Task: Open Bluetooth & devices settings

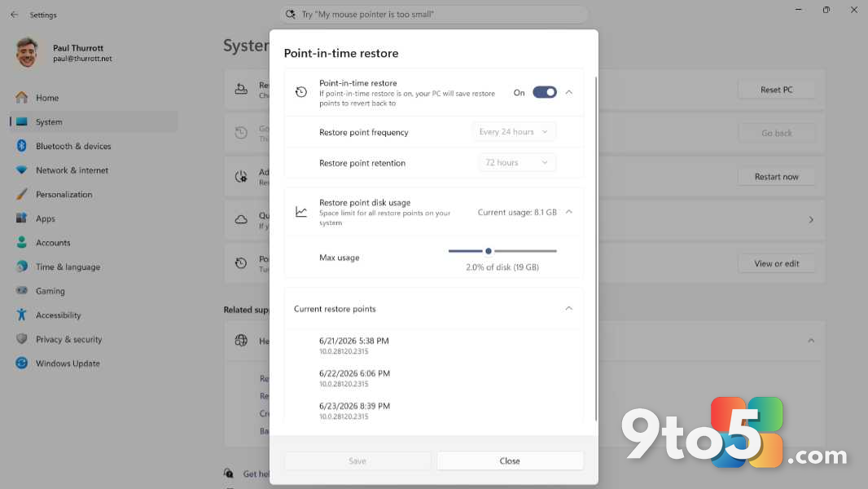Action: click(x=94, y=146)
